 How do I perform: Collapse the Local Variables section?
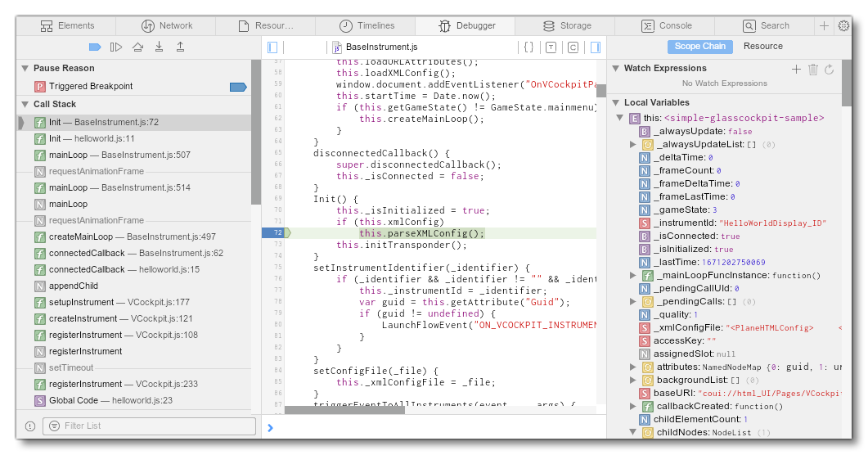(x=615, y=102)
